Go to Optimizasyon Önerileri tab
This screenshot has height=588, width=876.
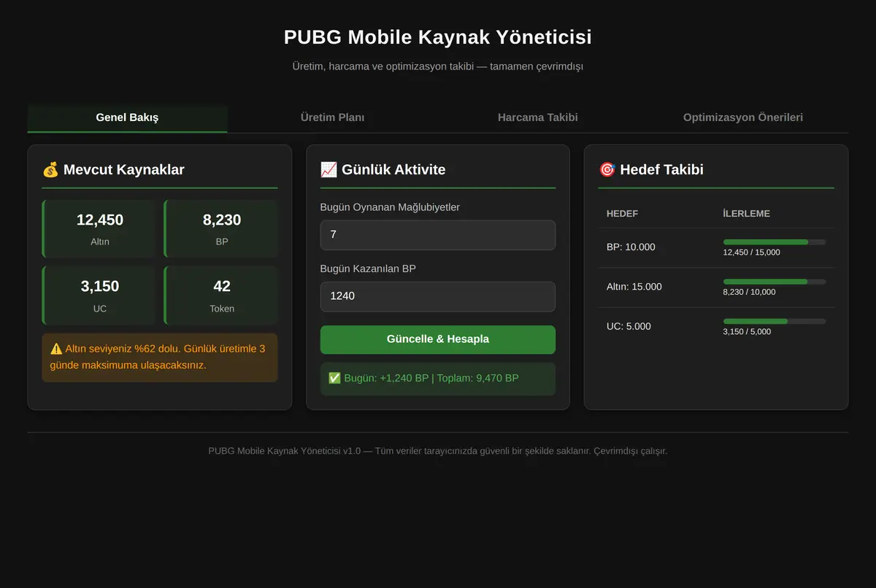pos(743,117)
